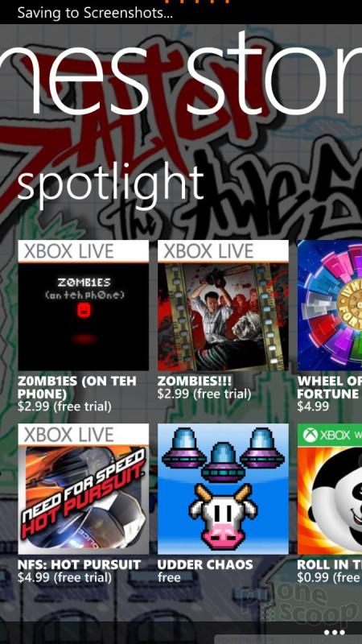The width and height of the screenshot is (362, 644).
Task: Tap the $2.99 free trial price under ZOMBIES!!!
Action: (204, 394)
